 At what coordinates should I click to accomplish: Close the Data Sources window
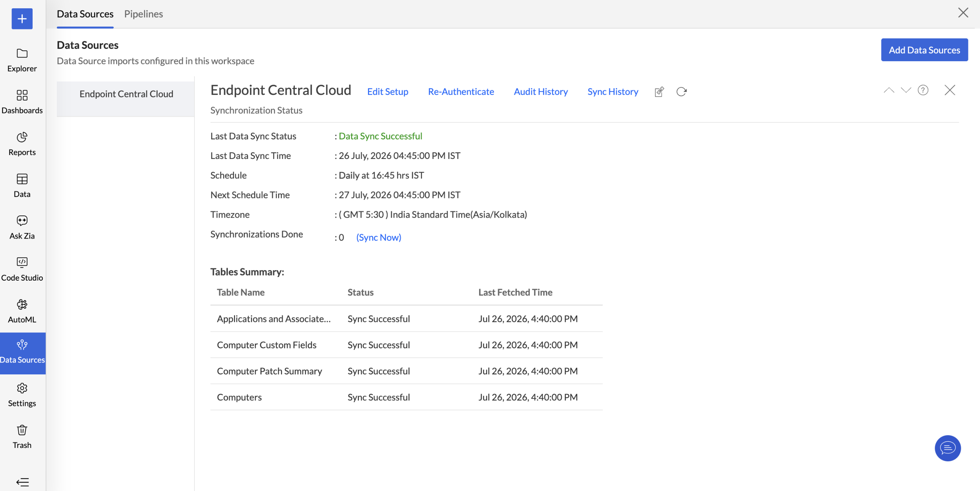click(963, 13)
